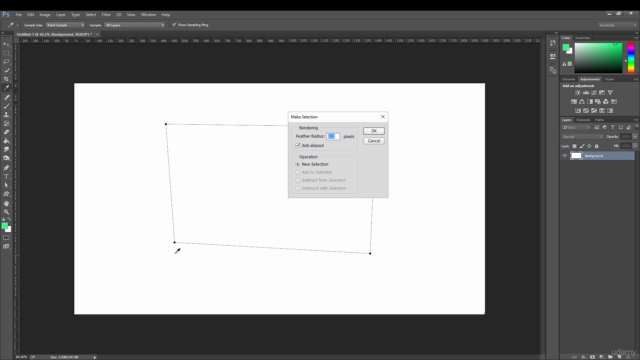Open Color panel flyout menu

click(636, 38)
